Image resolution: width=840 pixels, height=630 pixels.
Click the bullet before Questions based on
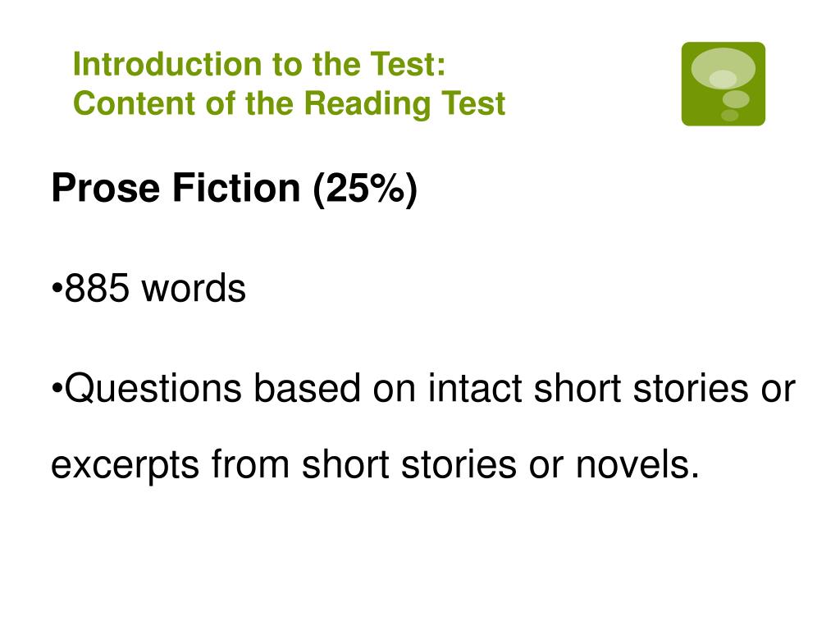coord(57,387)
